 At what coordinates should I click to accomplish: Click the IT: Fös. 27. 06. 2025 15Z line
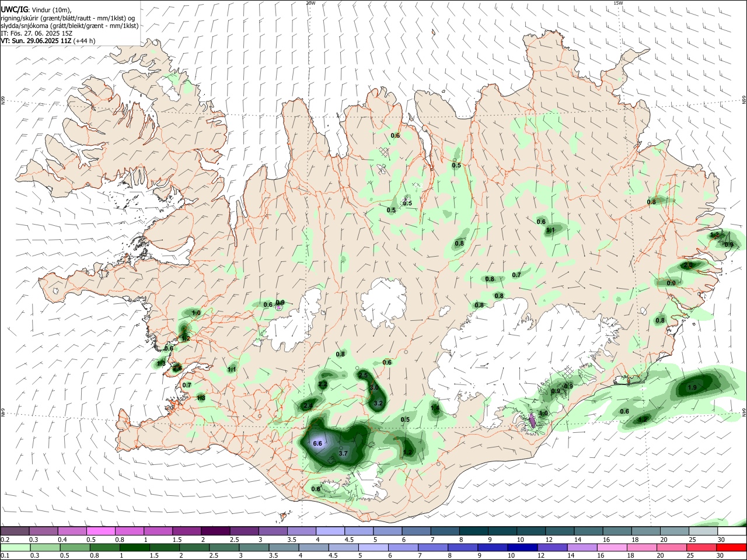coord(36,33)
